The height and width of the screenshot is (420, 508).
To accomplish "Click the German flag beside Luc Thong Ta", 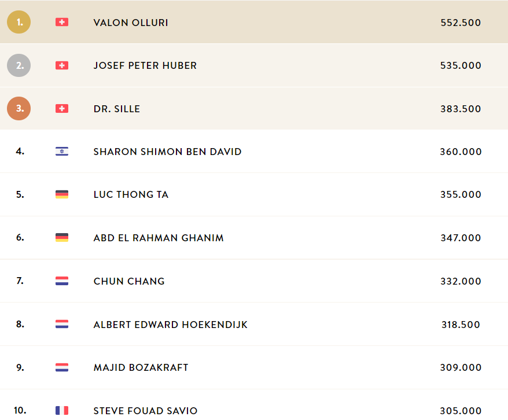I will click(62, 194).
